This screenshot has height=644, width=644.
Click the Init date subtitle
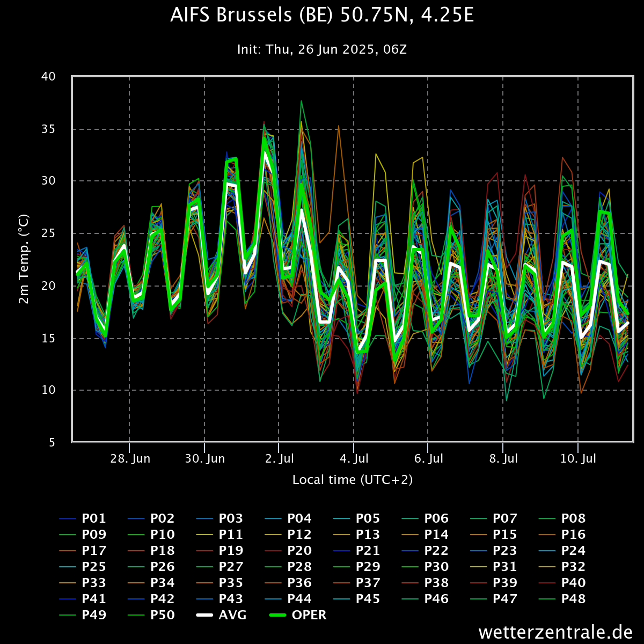[x=322, y=49]
